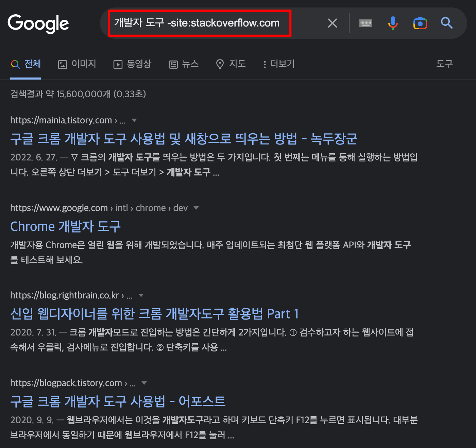Open dropdown arrow next to www.google.com URL
This screenshot has height=448, width=476.
(196, 208)
